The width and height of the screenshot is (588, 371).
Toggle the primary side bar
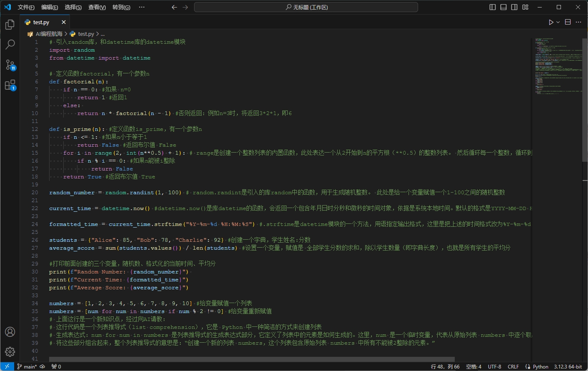pos(493,7)
